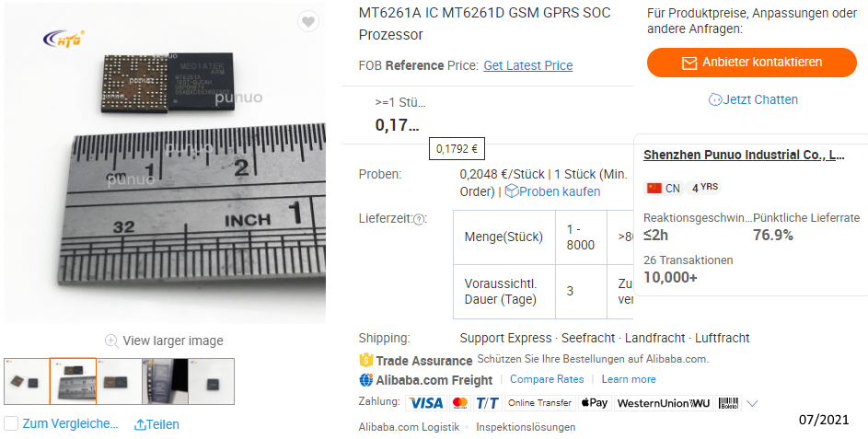
Task: Click the Visa payment icon
Action: point(425,403)
